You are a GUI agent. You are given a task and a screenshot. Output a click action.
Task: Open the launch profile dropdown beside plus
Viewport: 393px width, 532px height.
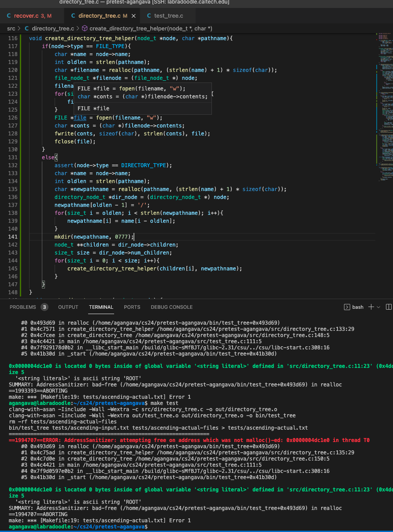(x=379, y=307)
